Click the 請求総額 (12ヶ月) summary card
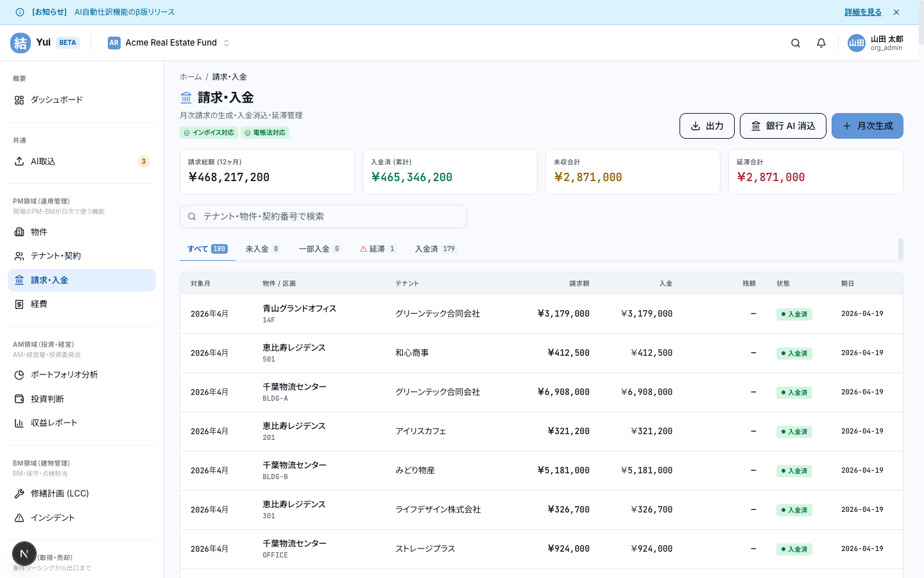 tap(267, 171)
